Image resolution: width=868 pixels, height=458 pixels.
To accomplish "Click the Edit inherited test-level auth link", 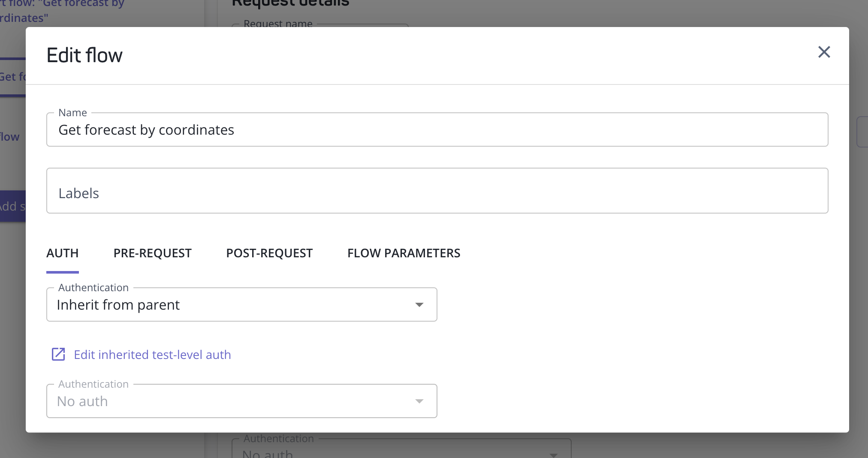I will (152, 355).
